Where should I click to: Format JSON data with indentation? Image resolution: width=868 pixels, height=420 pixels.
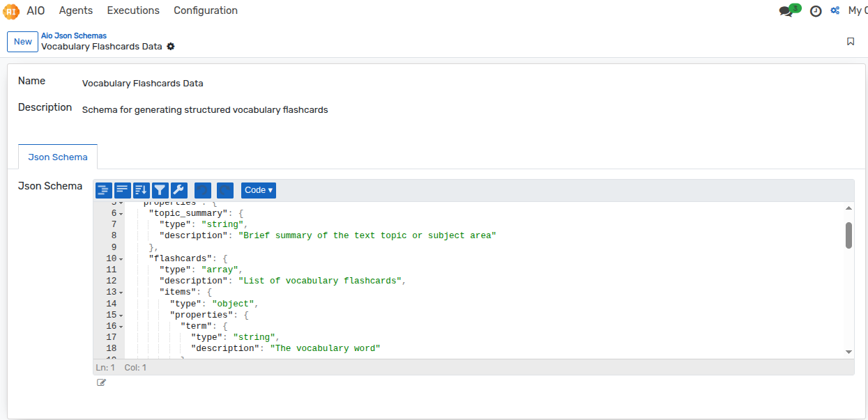(104, 190)
